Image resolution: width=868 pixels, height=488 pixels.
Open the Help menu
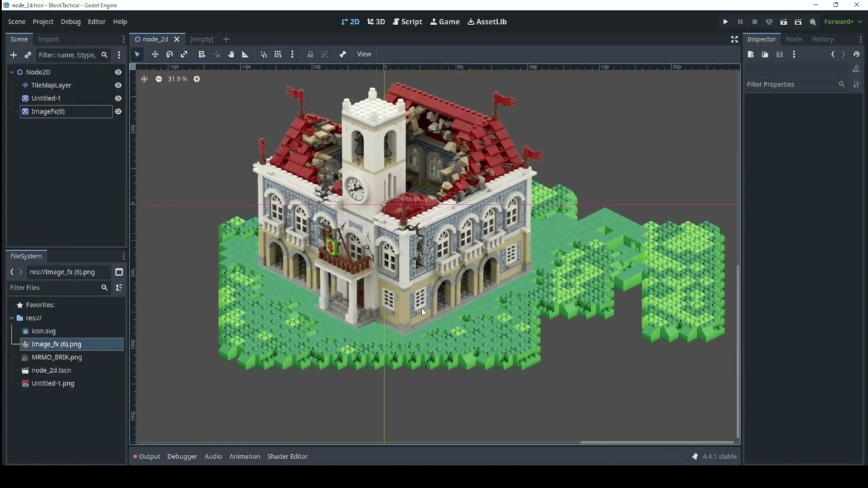120,22
